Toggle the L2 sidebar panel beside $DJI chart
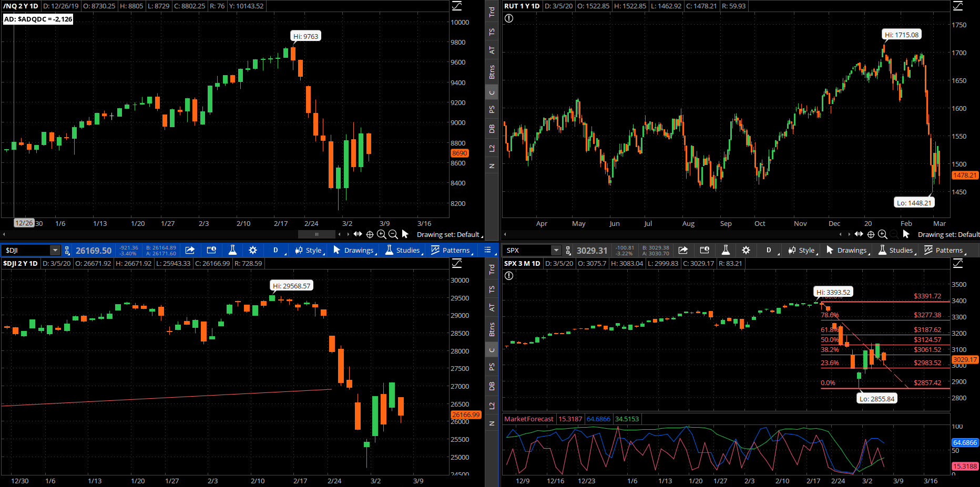Viewport: 980px width, 487px height. [492, 406]
